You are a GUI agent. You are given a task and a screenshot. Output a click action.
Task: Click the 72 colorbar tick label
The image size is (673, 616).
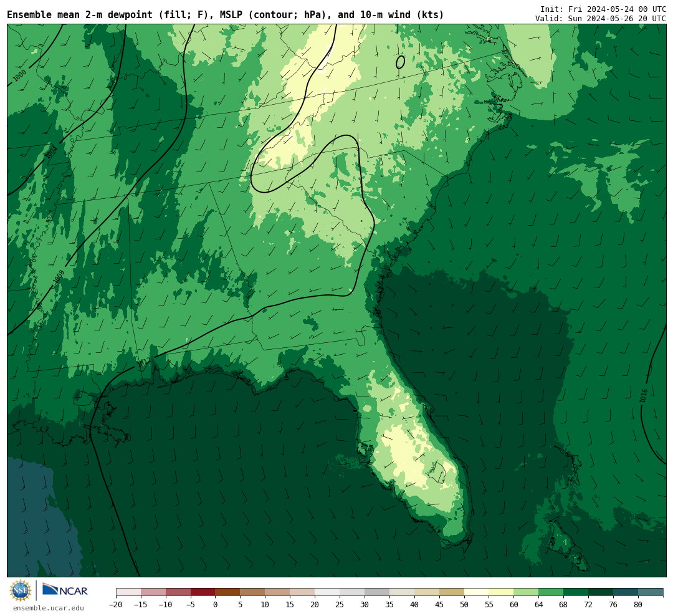coord(588,605)
